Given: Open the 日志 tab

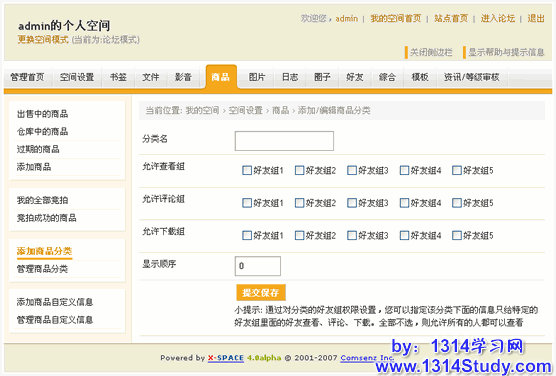Looking at the screenshot, I should (290, 77).
